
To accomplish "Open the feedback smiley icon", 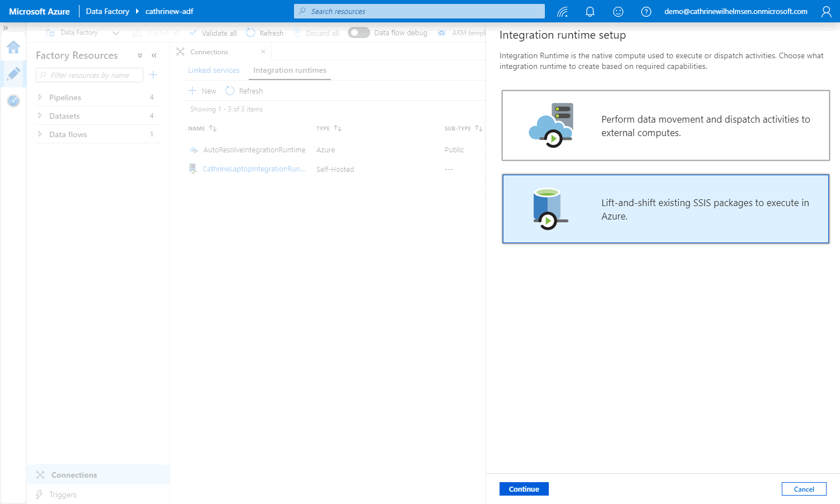I will [618, 12].
